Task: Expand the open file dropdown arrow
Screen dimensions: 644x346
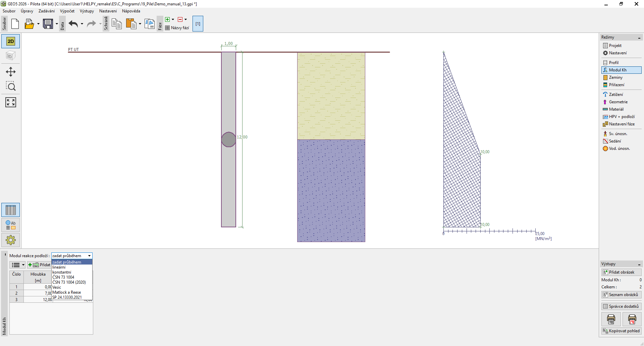Action: [x=38, y=24]
